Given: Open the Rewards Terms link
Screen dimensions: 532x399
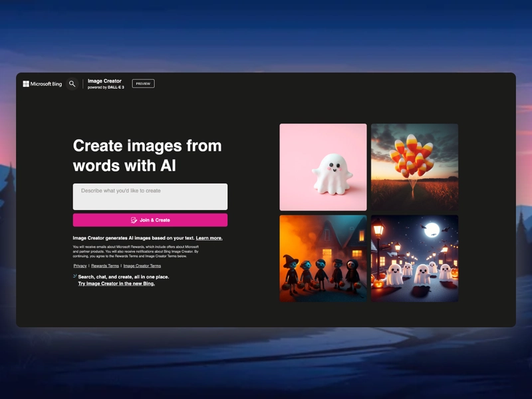Looking at the screenshot, I should click(x=105, y=266).
